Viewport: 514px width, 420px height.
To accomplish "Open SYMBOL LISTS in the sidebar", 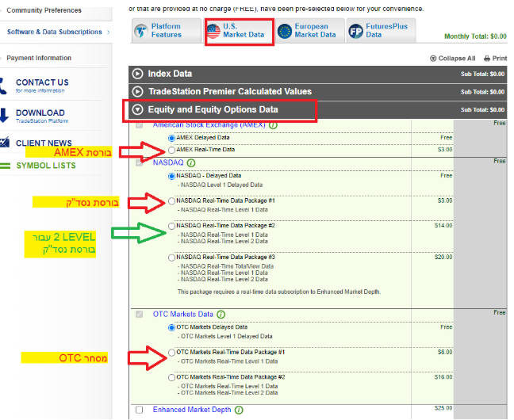I will click(46, 166).
